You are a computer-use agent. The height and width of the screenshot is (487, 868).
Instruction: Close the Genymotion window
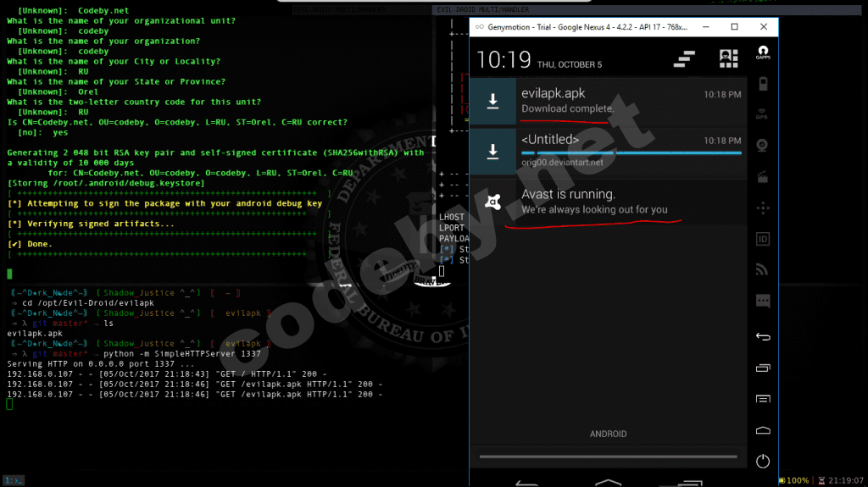point(764,26)
